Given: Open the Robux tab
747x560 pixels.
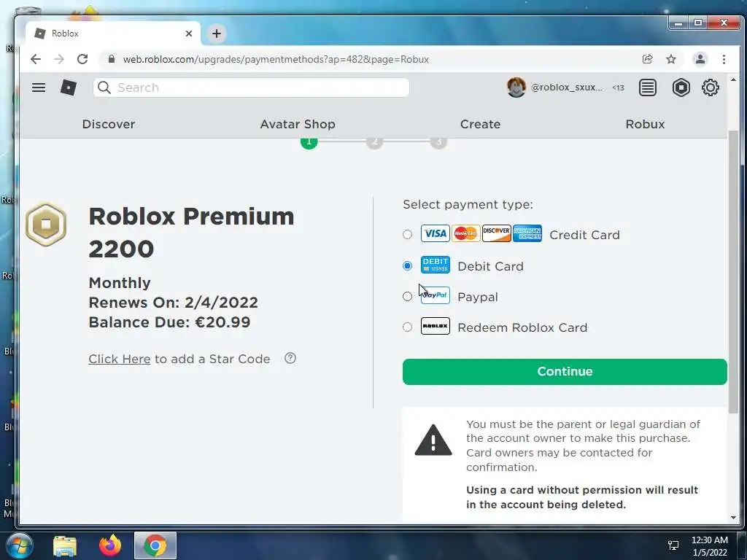Looking at the screenshot, I should [x=645, y=124].
